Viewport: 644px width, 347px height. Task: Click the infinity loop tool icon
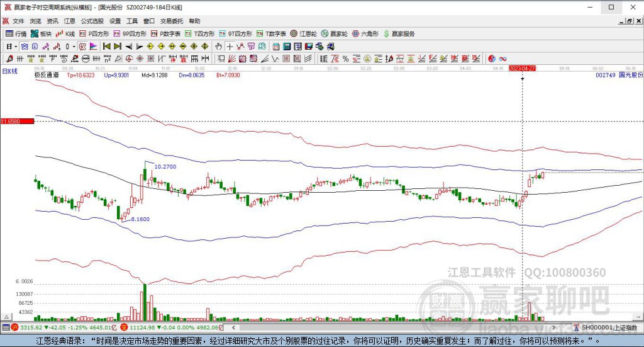click(502, 59)
